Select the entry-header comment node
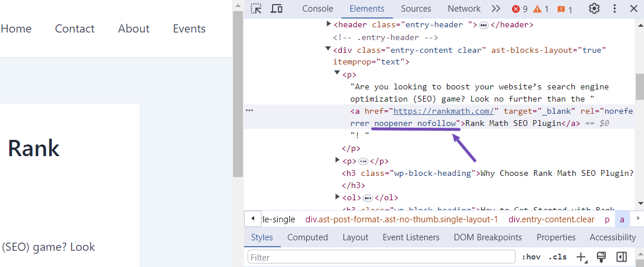Viewport: 644px width, 267px height. click(385, 37)
